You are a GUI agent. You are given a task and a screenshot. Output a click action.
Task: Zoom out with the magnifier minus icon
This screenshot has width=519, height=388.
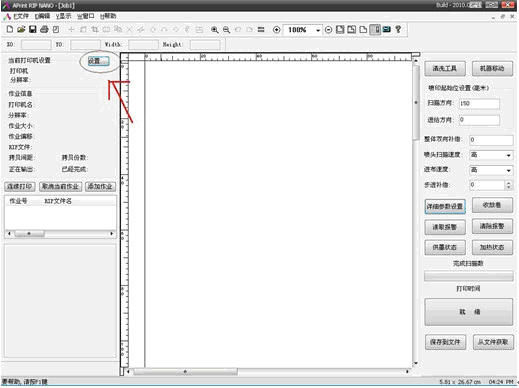[x=226, y=30]
